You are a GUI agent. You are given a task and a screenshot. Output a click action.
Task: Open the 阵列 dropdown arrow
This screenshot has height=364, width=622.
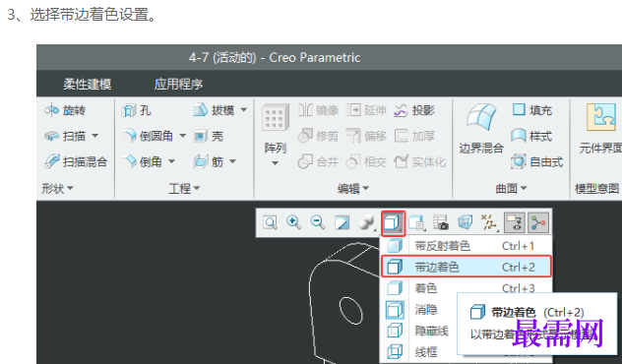click(275, 163)
